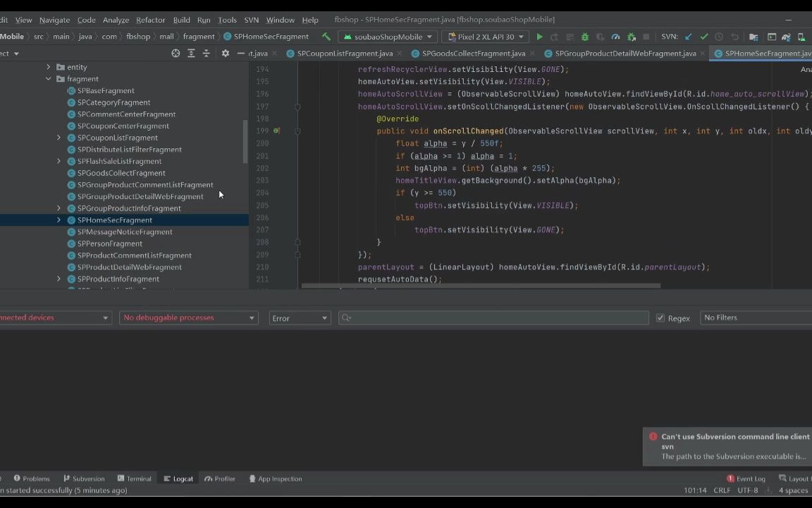Click SVN Rollback undo arrow icon
This screenshot has height=508, width=812.
734,37
